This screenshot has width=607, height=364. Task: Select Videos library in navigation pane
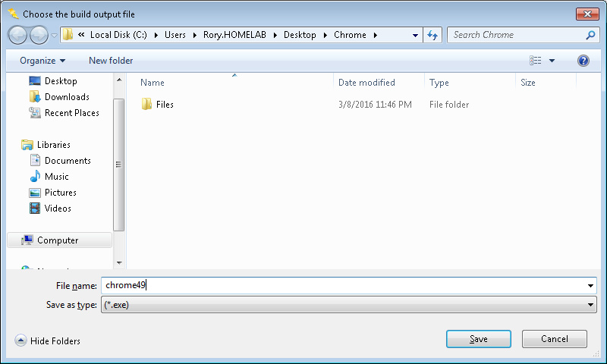click(x=58, y=208)
